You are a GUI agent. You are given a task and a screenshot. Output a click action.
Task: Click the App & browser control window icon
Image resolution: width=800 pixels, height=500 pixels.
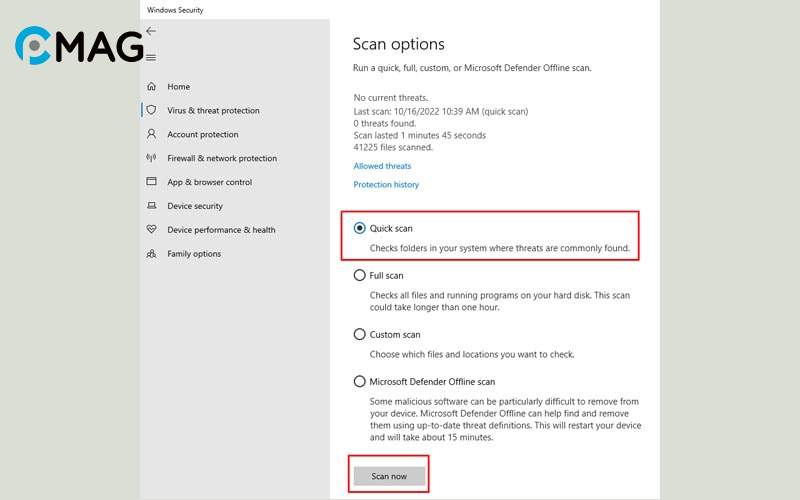[151, 182]
